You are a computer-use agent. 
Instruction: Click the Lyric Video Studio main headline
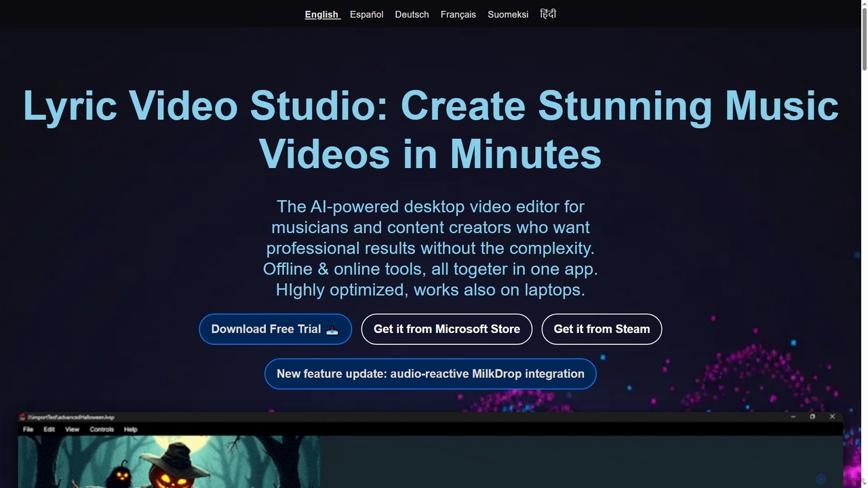pos(431,129)
